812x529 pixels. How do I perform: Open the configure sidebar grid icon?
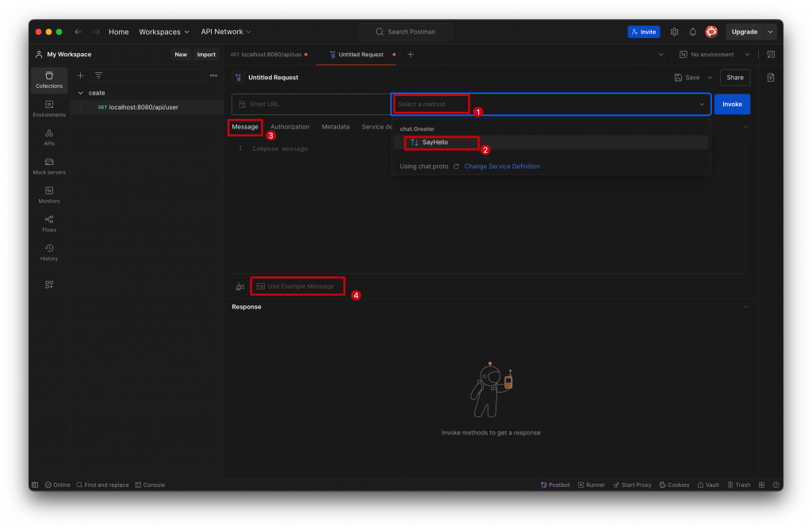49,285
